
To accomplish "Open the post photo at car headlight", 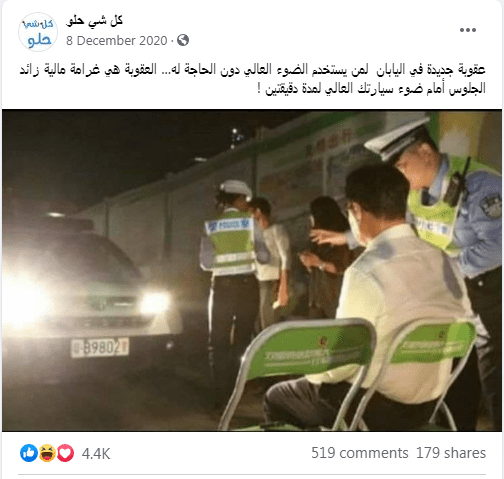I will [155, 303].
